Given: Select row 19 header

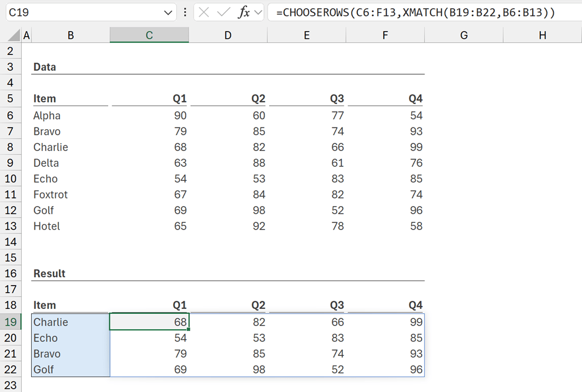Looking at the screenshot, I should pyautogui.click(x=10, y=322).
